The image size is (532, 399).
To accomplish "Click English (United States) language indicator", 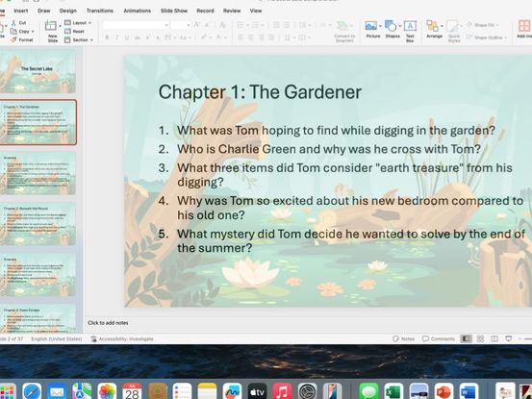I will (57, 338).
